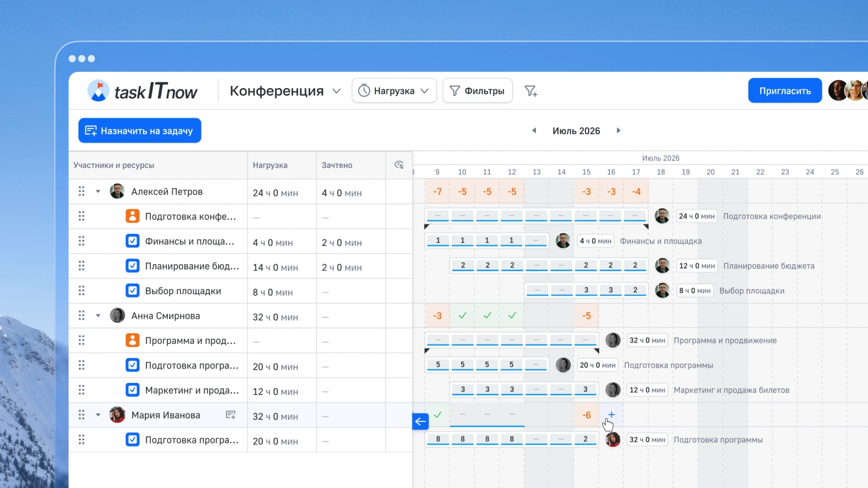
Task: Click Финансы и площадка label on timeline
Action: 661,241
